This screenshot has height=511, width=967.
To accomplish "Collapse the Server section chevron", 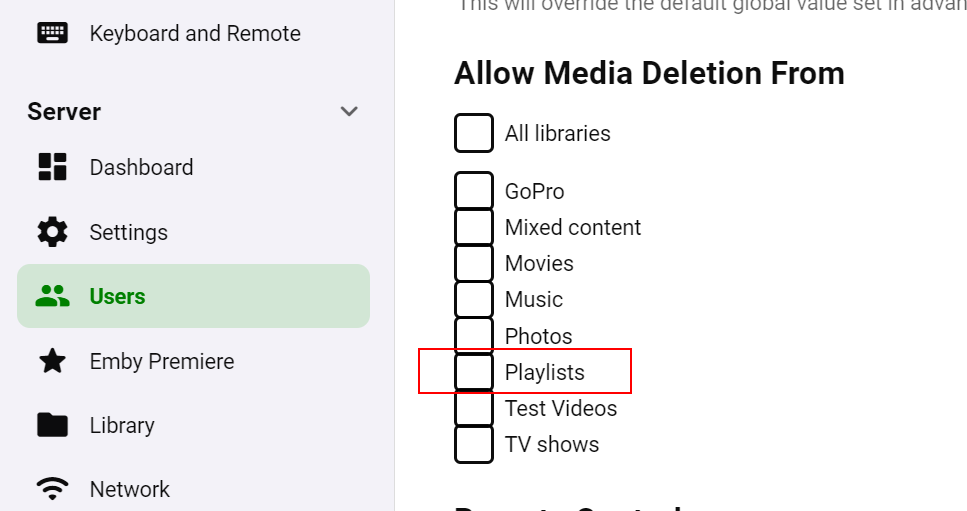I will pos(349,111).
